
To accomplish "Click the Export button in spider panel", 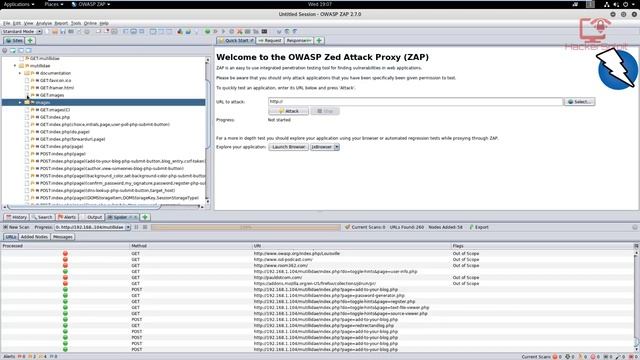I will [479, 227].
